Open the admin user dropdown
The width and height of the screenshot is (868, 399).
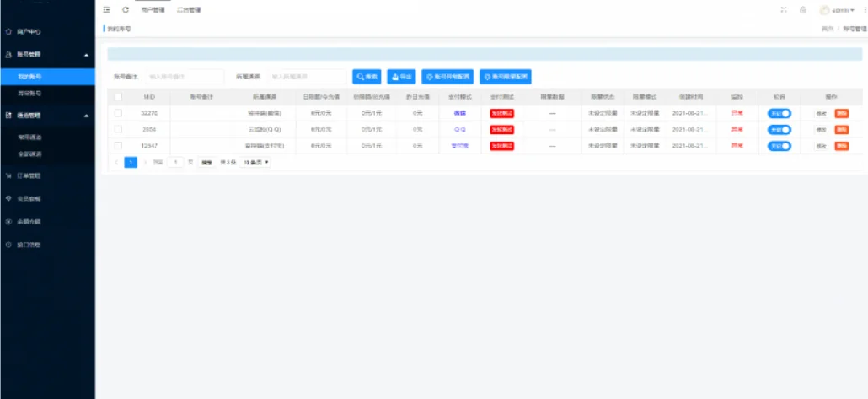point(838,10)
